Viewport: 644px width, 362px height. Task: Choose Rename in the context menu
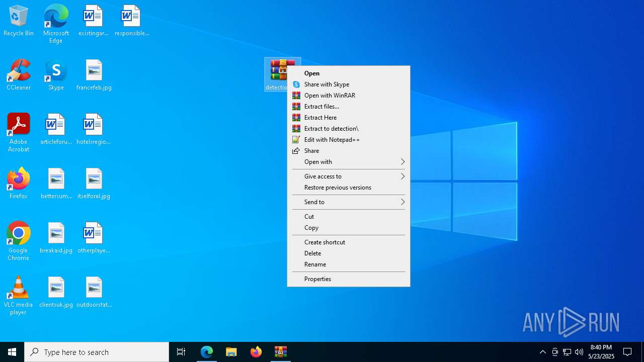[349, 264]
